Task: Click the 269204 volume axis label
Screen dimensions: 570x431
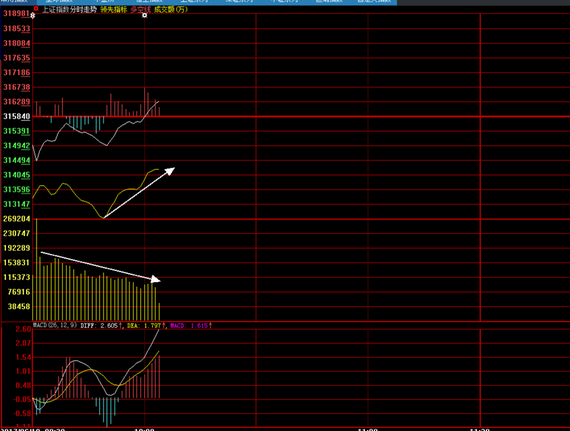Action: [x=17, y=219]
